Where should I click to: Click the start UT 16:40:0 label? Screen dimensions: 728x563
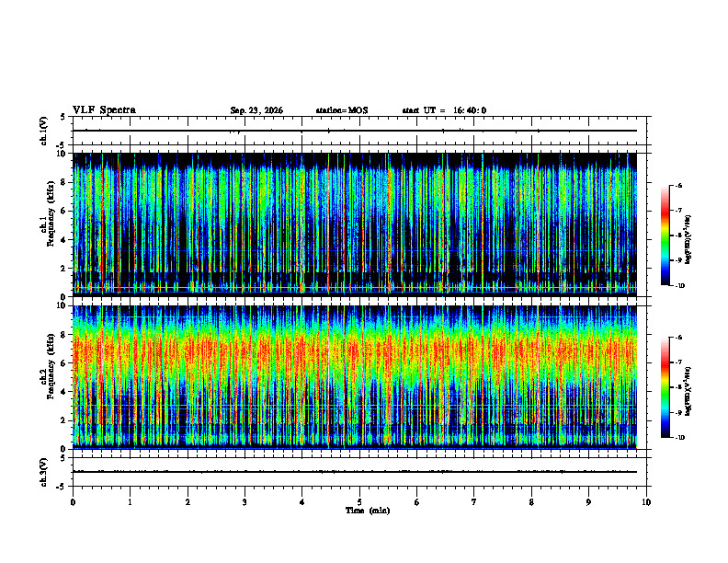pos(444,110)
